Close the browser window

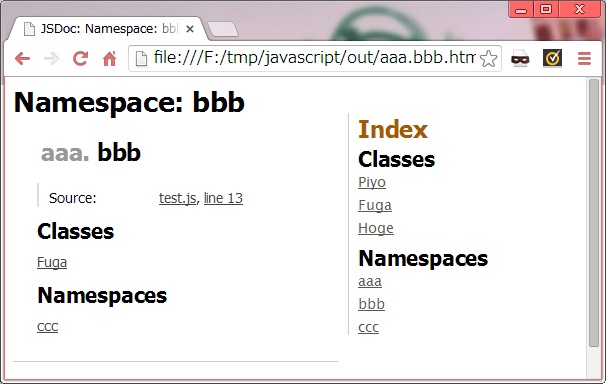point(579,9)
